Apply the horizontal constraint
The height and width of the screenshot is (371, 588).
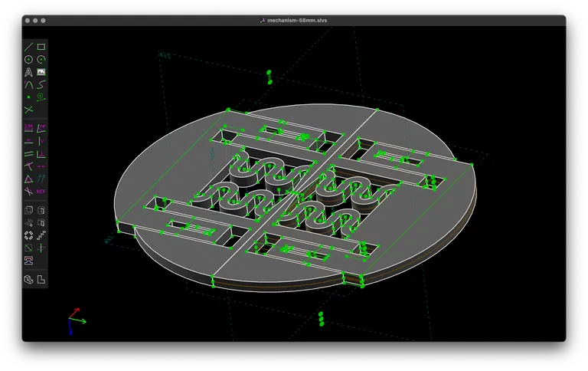[x=28, y=141]
